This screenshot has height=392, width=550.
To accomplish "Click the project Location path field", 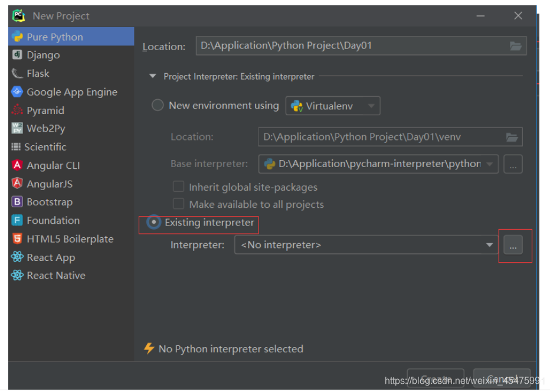I will click(361, 45).
